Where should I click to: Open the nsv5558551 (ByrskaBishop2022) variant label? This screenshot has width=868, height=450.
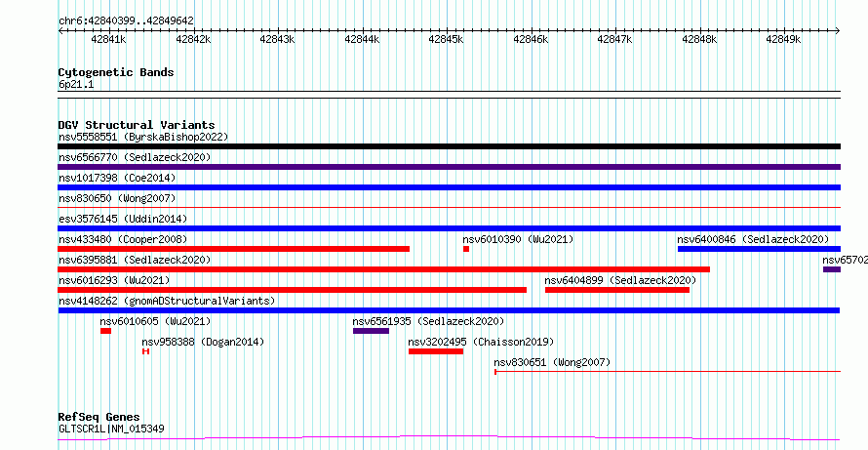click(x=143, y=137)
